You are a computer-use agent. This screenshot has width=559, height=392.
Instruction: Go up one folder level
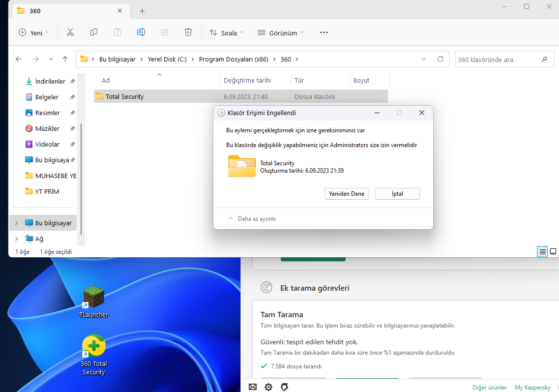(x=65, y=59)
